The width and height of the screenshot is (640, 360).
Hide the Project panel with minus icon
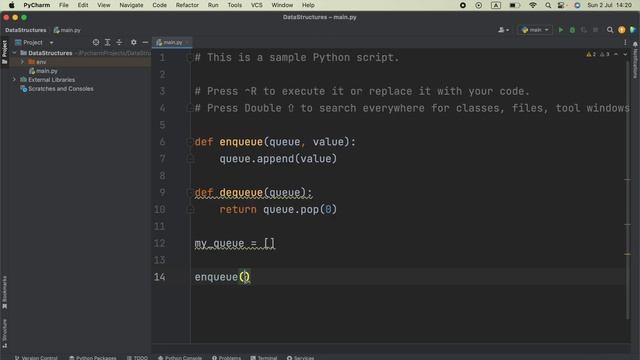click(145, 42)
